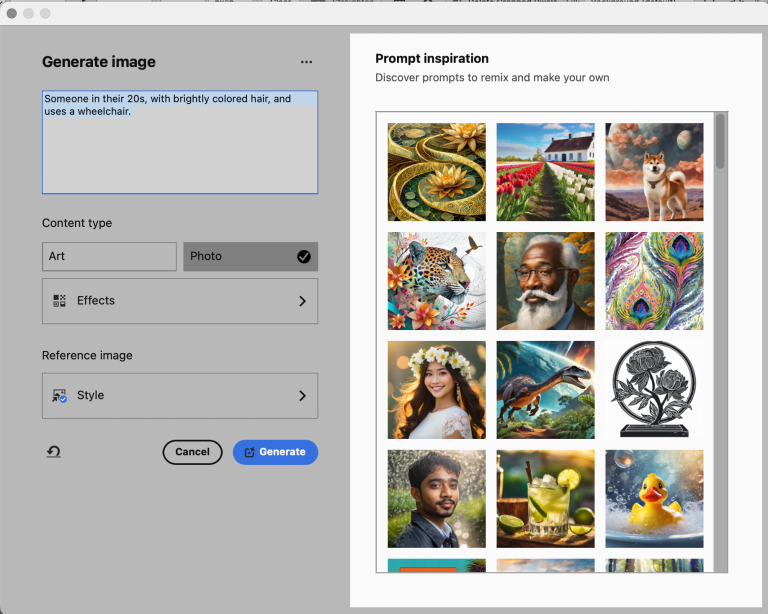Pick the rubber duck thumbnail

[654, 499]
